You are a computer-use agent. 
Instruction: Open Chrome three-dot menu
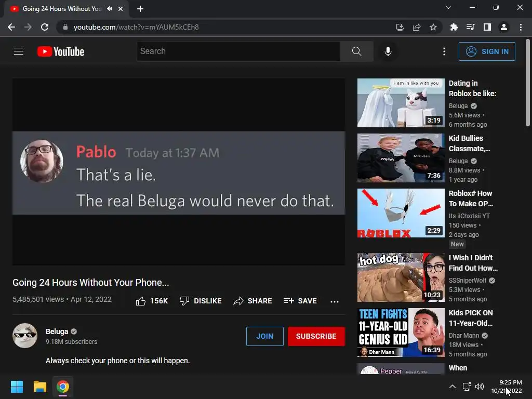(521, 27)
